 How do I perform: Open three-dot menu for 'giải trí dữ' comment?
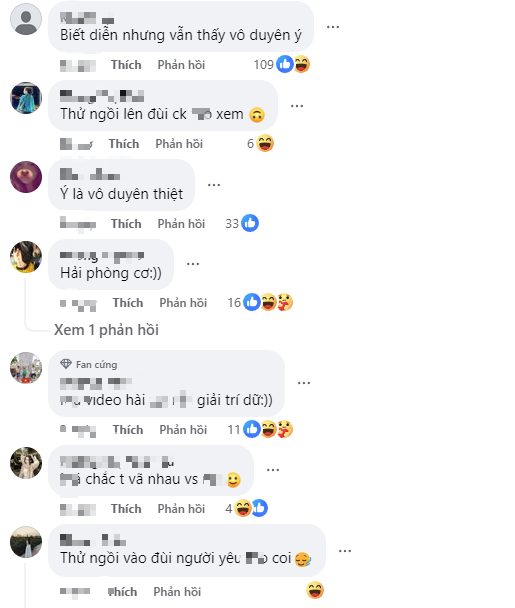click(x=304, y=383)
